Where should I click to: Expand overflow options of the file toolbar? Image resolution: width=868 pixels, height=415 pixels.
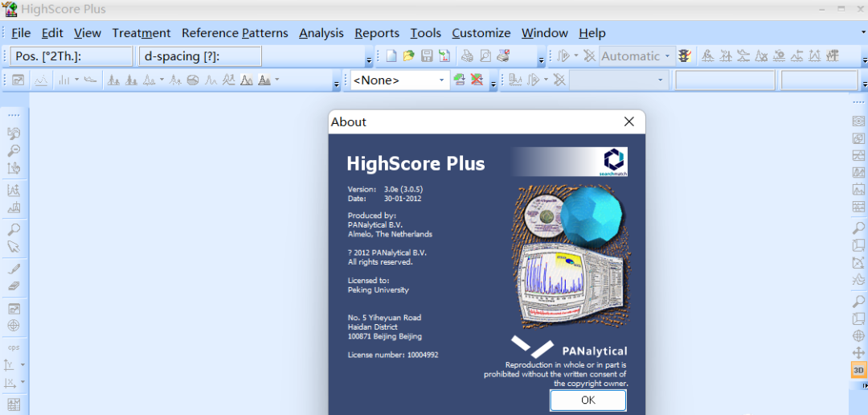click(542, 60)
